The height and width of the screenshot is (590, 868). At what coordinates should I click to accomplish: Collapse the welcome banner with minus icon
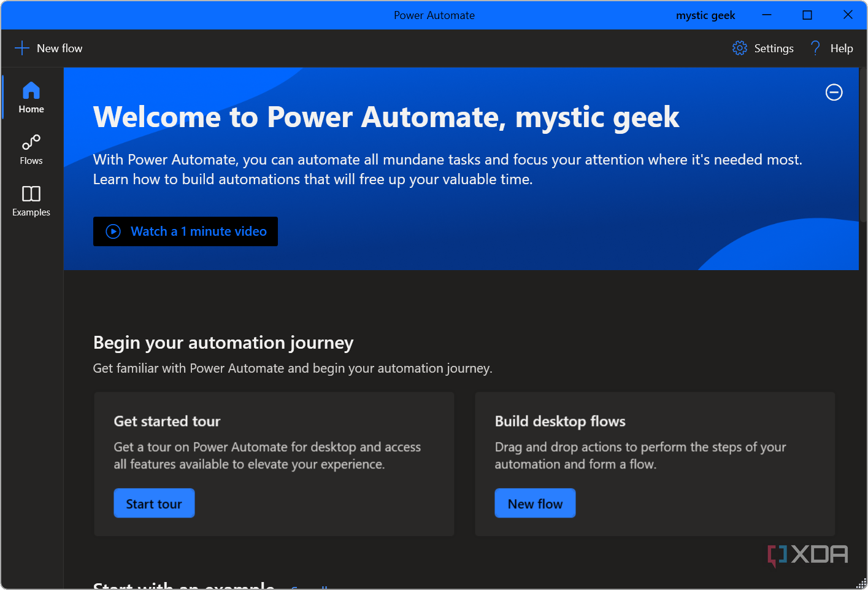tap(834, 93)
